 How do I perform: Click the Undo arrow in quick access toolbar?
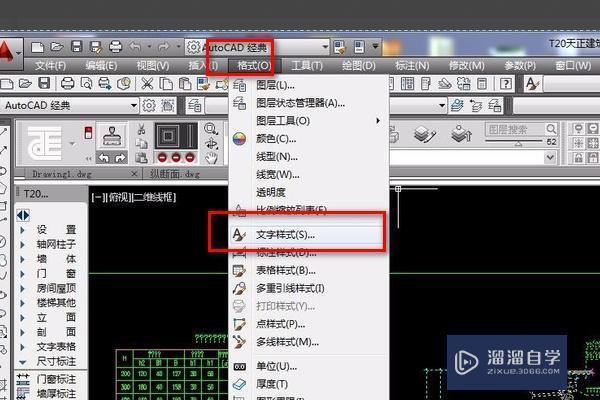point(135,47)
